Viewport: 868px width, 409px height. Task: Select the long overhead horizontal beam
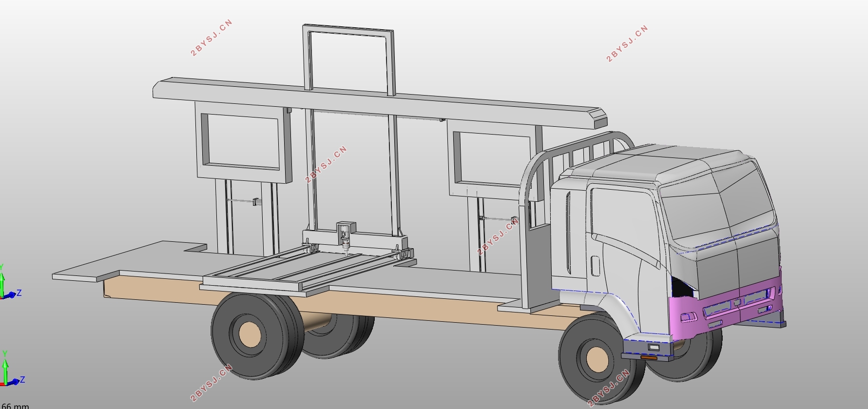pyautogui.click(x=380, y=102)
